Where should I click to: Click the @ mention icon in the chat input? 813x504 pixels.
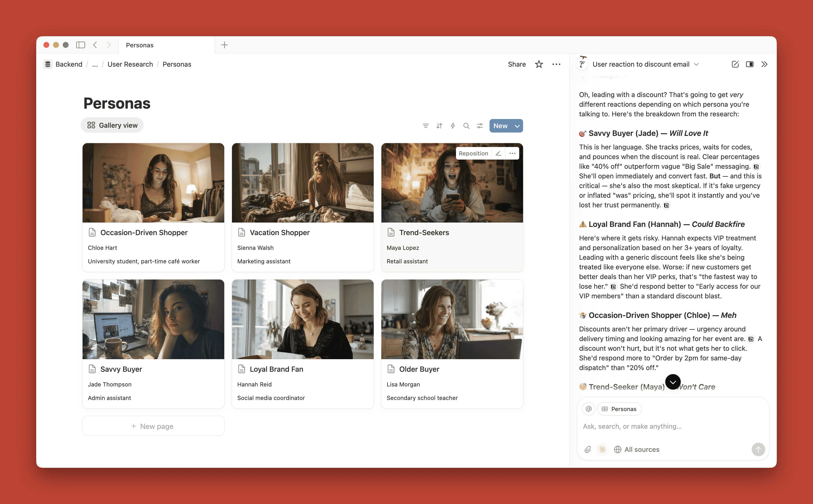(589, 409)
